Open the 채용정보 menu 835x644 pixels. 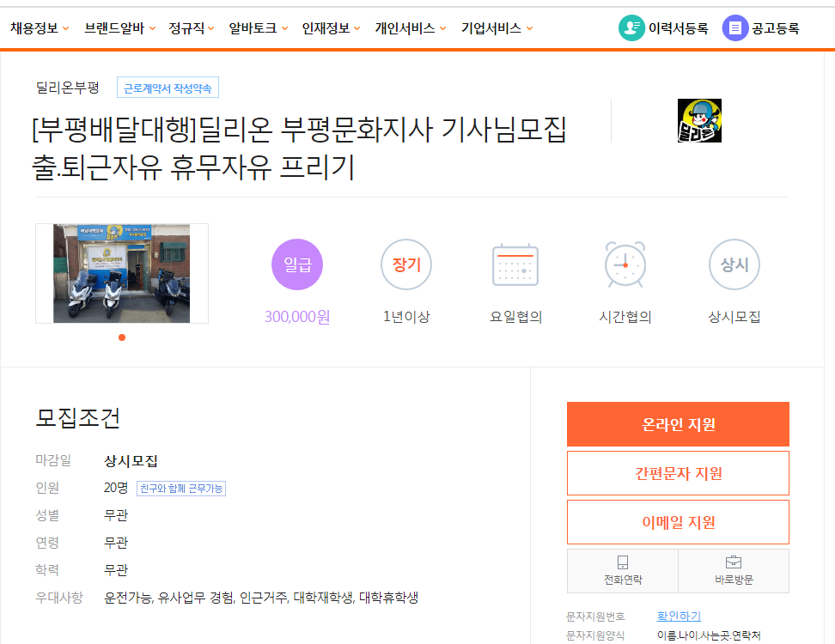34,28
